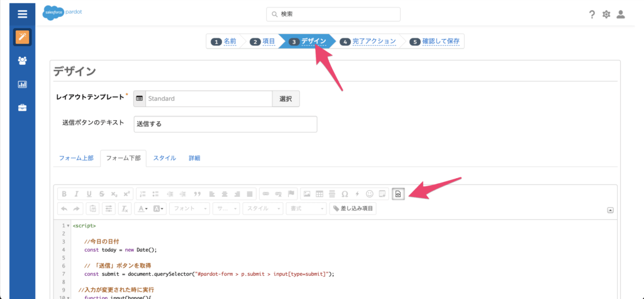644x299 pixels.
Task: Insert an anchor with the flag icon
Action: pos(291,194)
